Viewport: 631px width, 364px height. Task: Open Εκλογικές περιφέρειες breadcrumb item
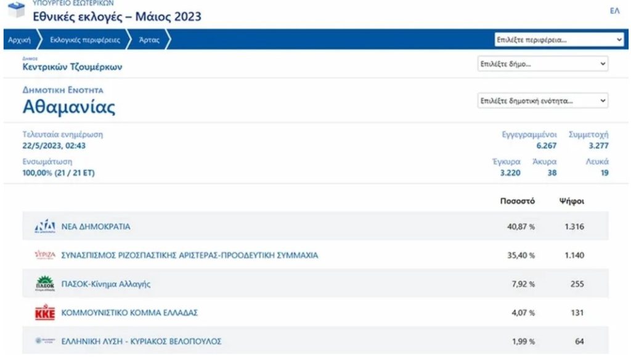pos(85,40)
